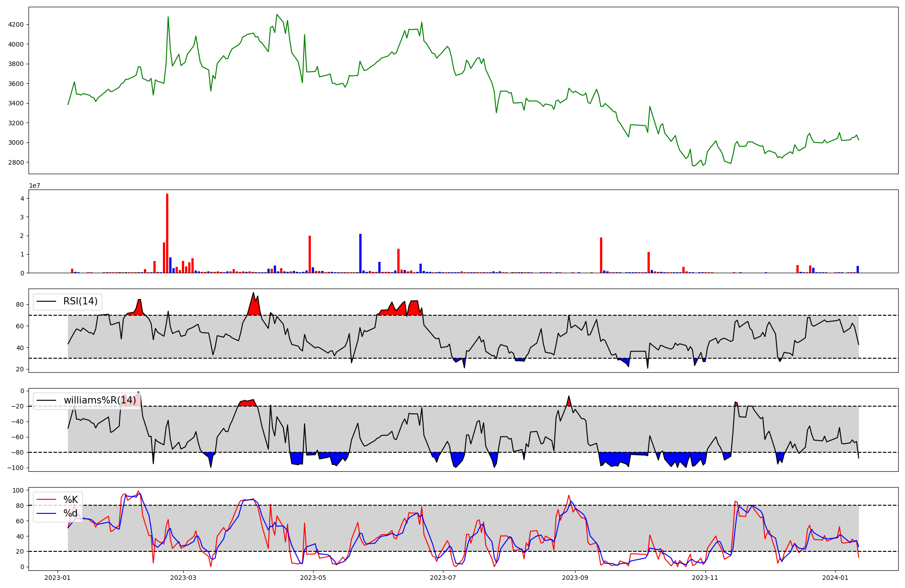Click the %K legend text

[x=71, y=500]
